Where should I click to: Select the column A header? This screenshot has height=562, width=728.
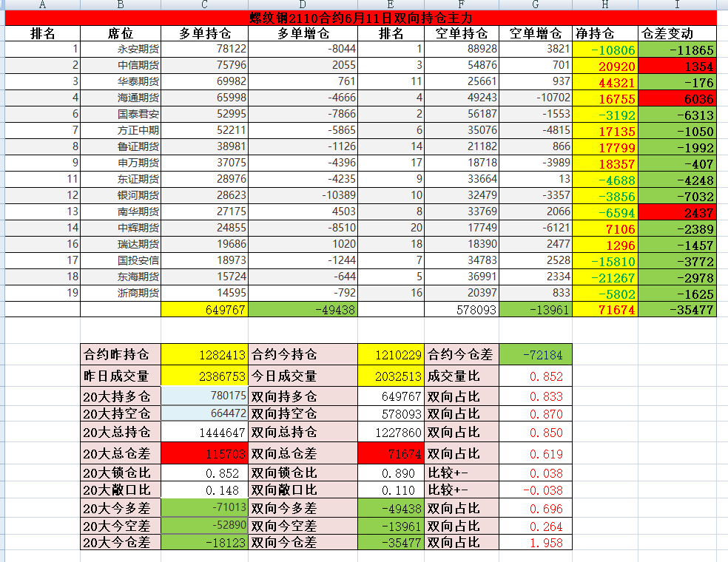[41, 4]
